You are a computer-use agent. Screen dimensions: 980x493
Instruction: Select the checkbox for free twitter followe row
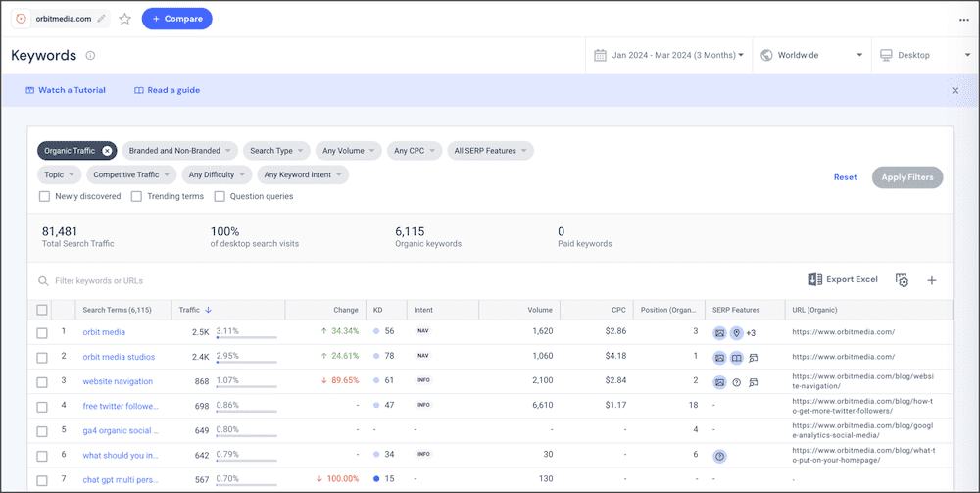point(42,408)
